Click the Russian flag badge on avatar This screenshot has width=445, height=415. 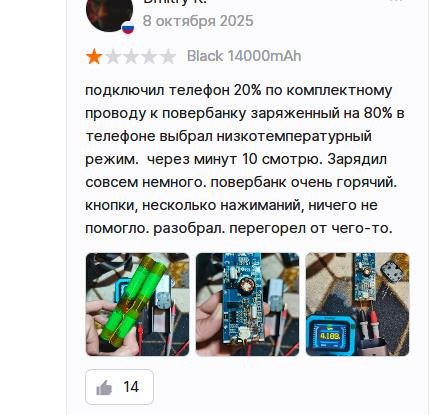point(128,28)
